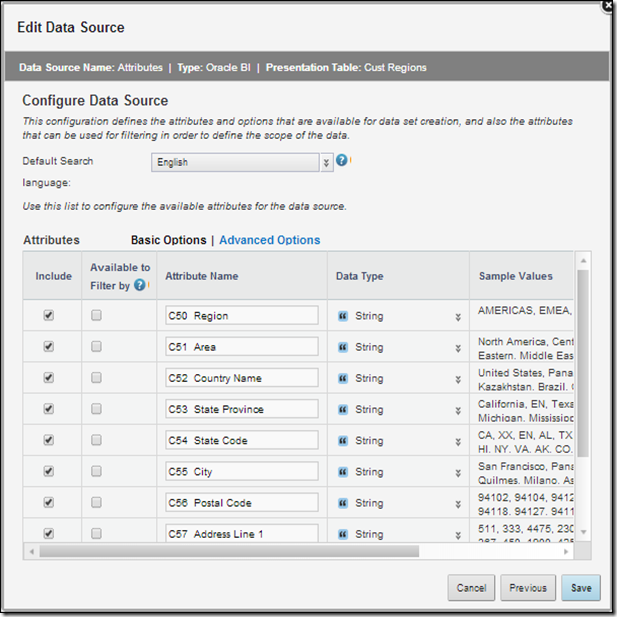617x617 pixels.
Task: Open the Default Search language dropdown
Action: pos(326,162)
